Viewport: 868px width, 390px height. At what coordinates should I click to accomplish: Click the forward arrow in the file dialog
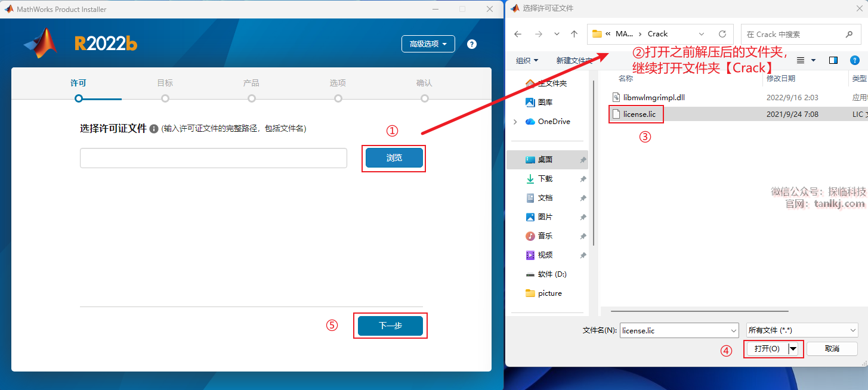(539, 34)
